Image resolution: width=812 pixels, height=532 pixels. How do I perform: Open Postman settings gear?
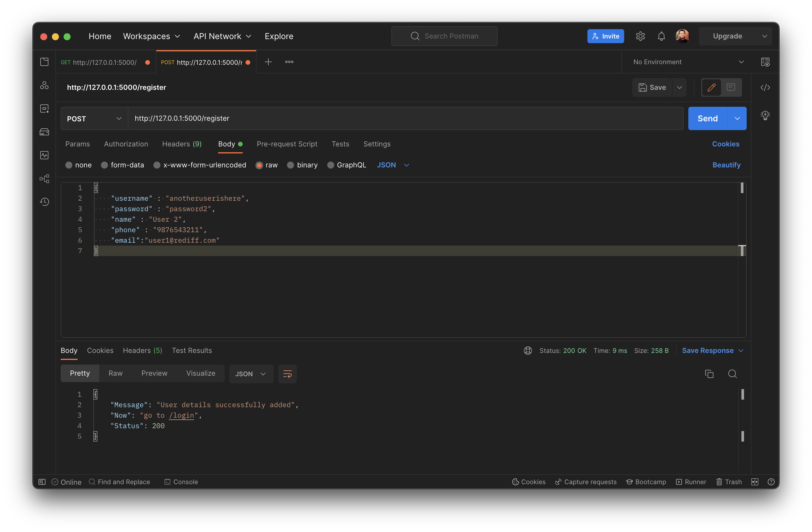[x=640, y=36]
